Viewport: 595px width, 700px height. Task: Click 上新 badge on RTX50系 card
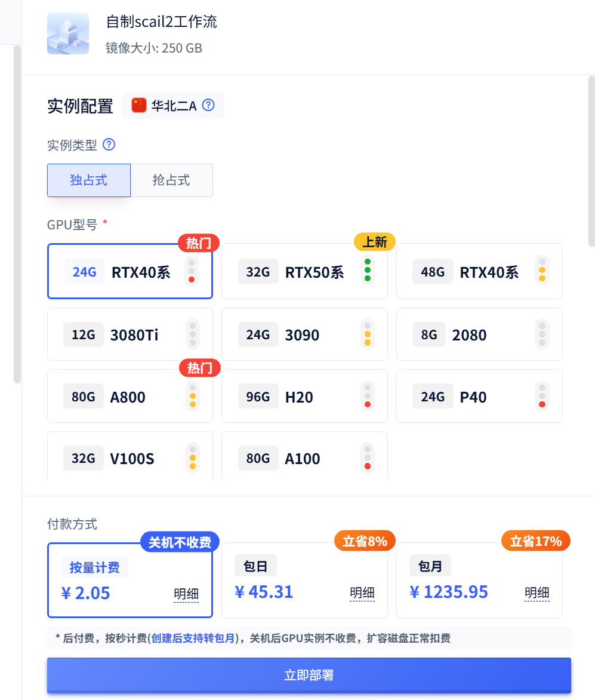pyautogui.click(x=375, y=242)
